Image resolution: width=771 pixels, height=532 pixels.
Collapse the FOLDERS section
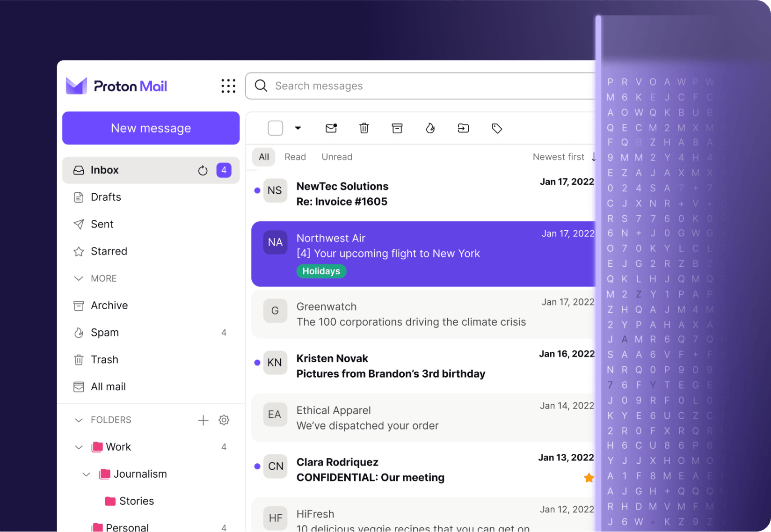click(x=79, y=420)
